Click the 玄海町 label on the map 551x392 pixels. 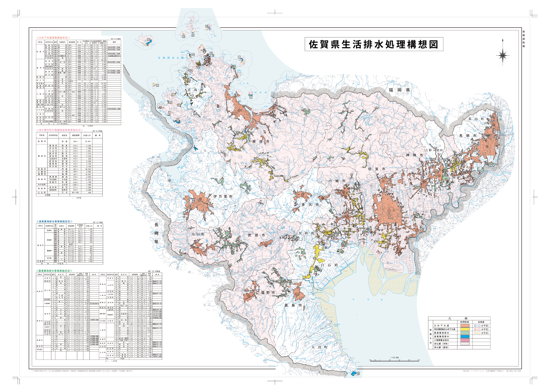(196, 90)
